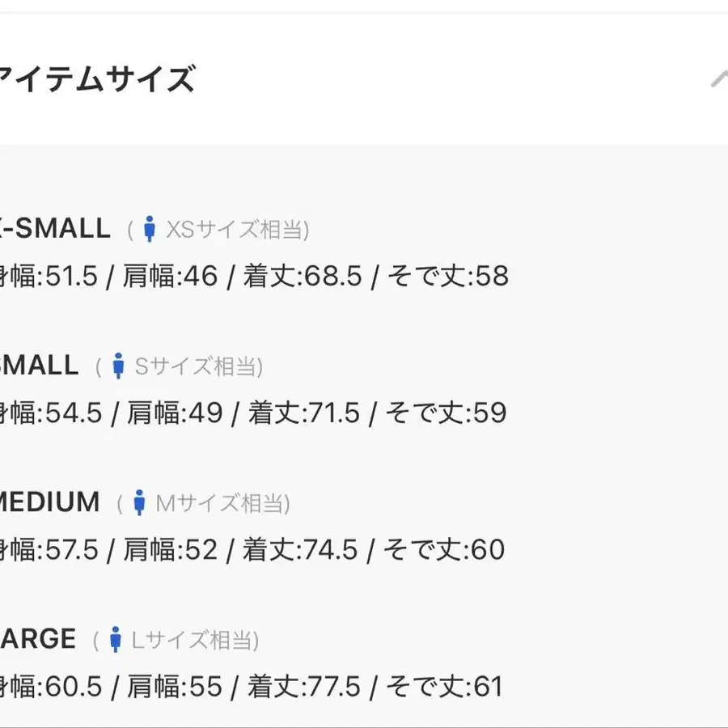Click the Mサイズ相当 text
Image resolution: width=728 pixels, height=728 pixels.
click(222, 503)
